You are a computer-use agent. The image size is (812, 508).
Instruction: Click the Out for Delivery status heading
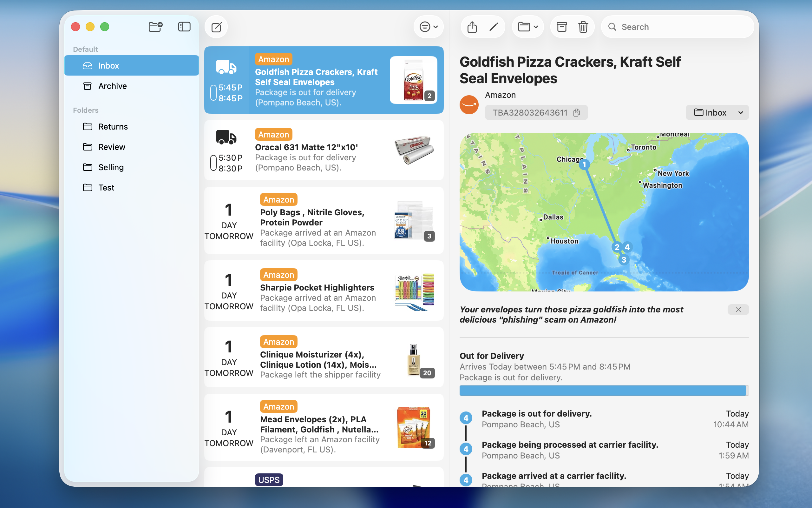point(492,356)
